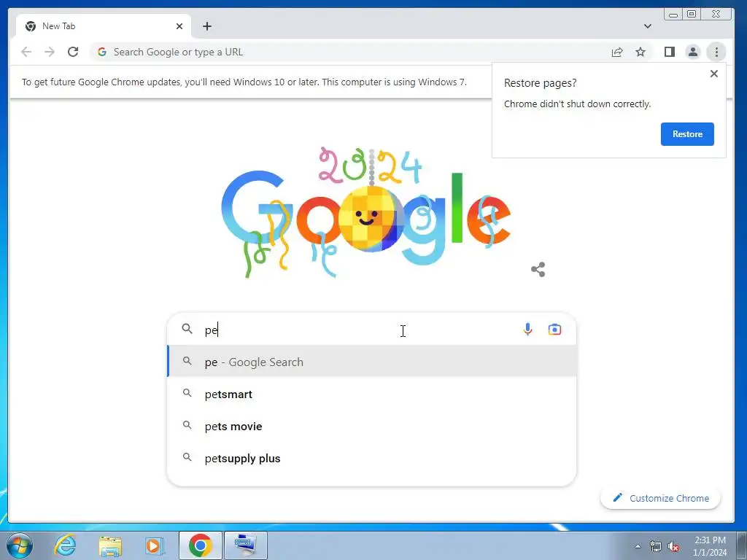The width and height of the screenshot is (747, 560).
Task: Click Chrome taskbar icon
Action: pos(201,545)
